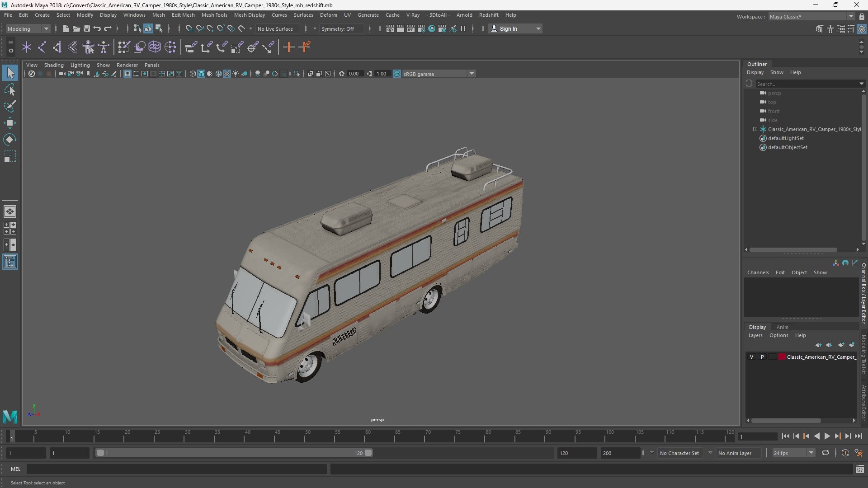The height and width of the screenshot is (488, 868).
Task: Click the play forward button
Action: click(x=827, y=436)
